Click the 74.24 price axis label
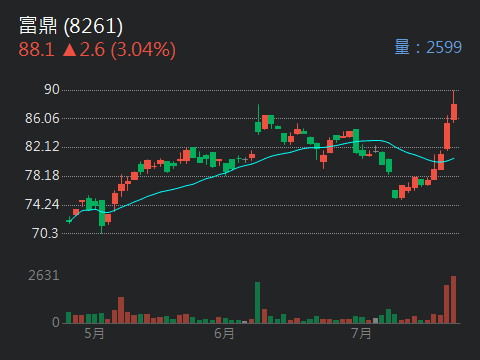This screenshot has height=360, width=480. (42, 204)
